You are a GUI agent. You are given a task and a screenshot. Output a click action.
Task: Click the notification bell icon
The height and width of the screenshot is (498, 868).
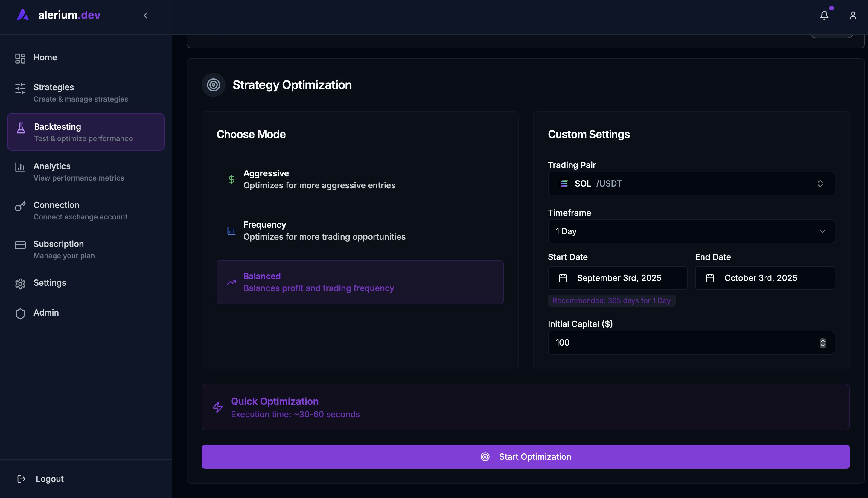pos(824,15)
